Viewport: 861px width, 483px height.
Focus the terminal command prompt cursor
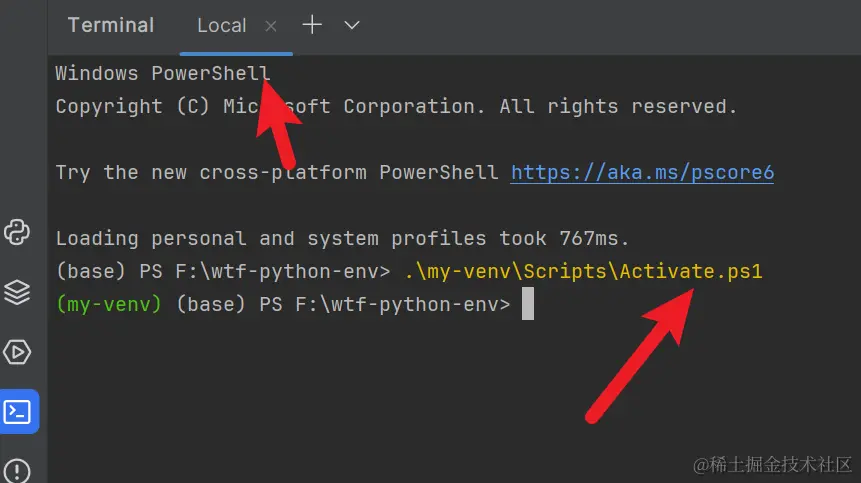click(x=528, y=304)
